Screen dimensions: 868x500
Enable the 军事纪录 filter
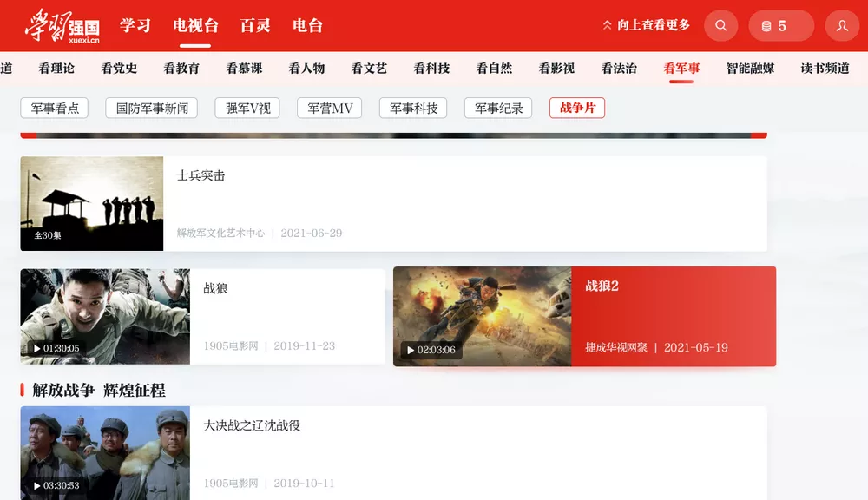pos(497,109)
